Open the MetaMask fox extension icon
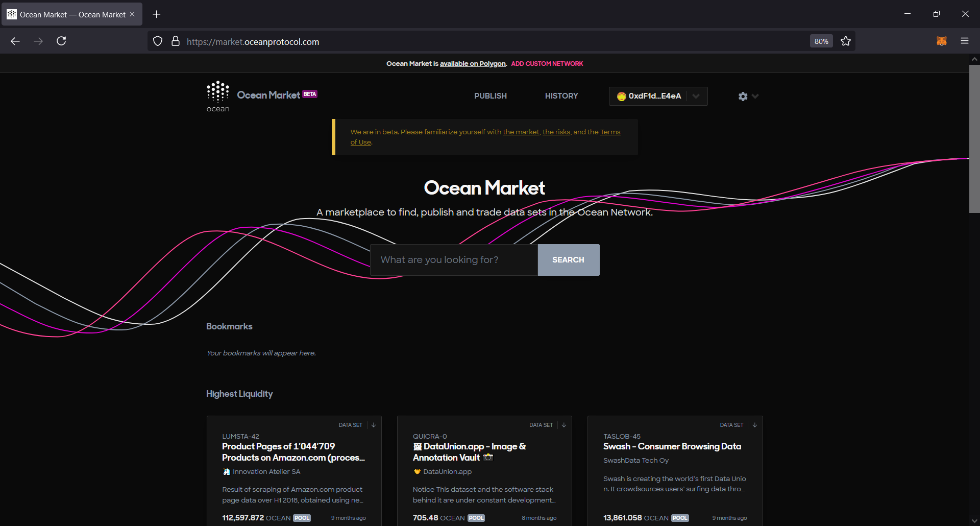The image size is (980, 526). (942, 41)
